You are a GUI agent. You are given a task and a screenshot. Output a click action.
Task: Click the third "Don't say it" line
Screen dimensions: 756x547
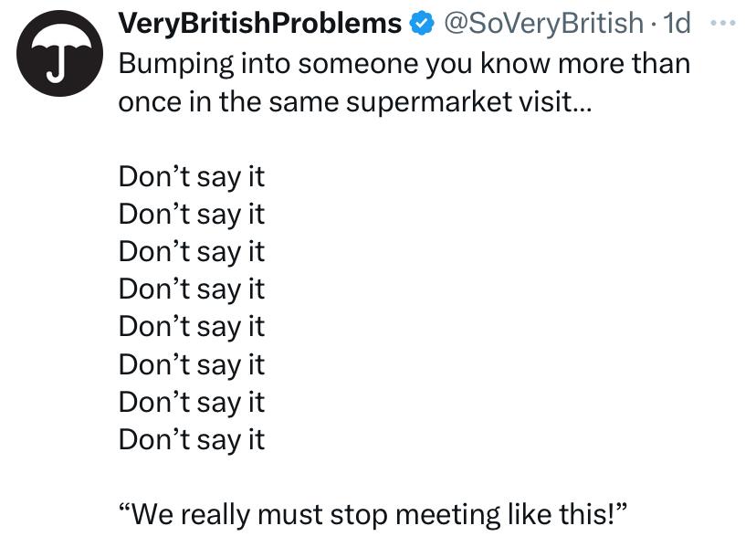[x=192, y=251]
